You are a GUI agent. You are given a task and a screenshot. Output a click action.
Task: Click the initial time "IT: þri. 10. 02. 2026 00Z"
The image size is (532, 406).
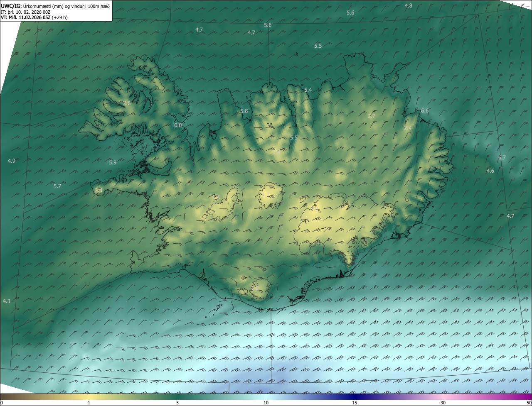26,12
